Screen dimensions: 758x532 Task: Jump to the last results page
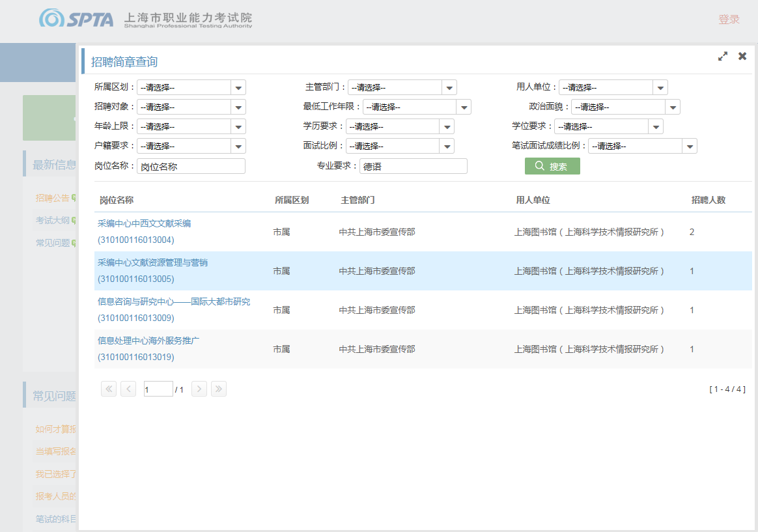219,389
